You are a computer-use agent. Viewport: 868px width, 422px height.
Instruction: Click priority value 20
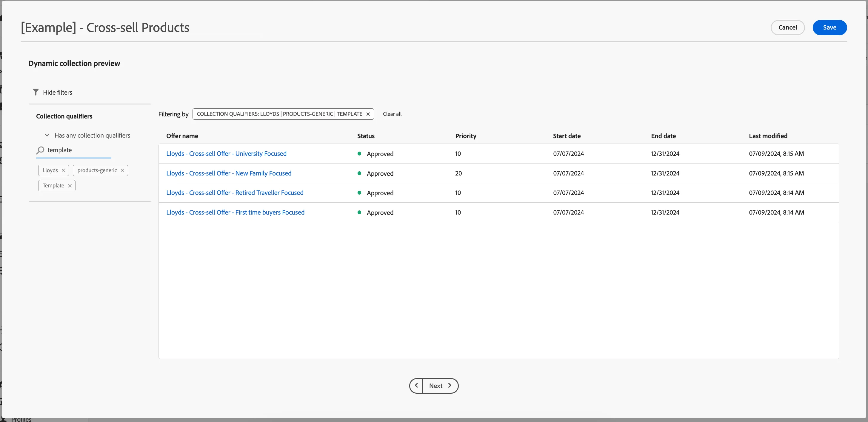(458, 173)
